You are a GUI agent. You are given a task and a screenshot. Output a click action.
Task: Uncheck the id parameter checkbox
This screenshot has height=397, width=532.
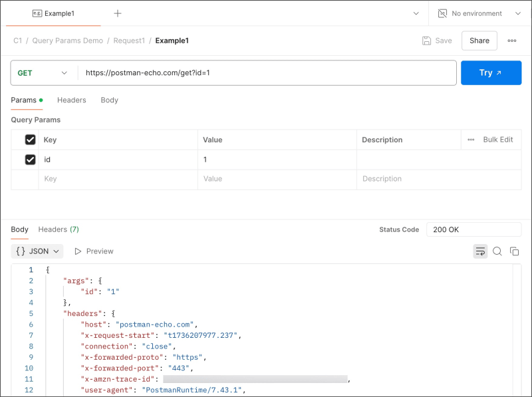pyautogui.click(x=30, y=160)
